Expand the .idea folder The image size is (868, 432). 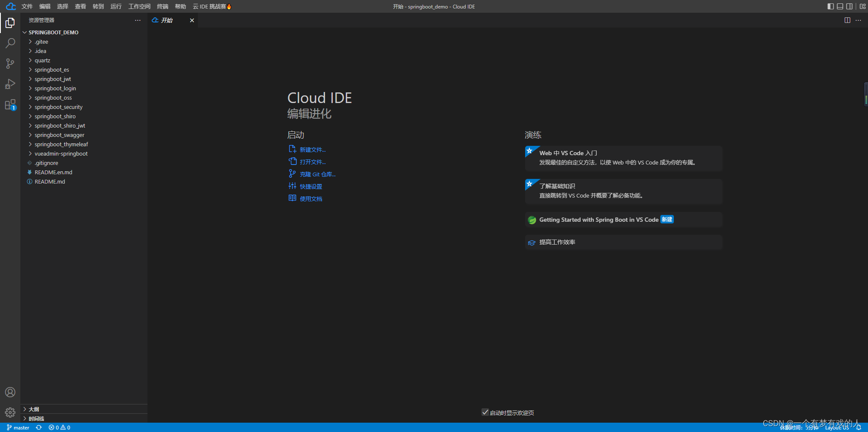(84, 51)
